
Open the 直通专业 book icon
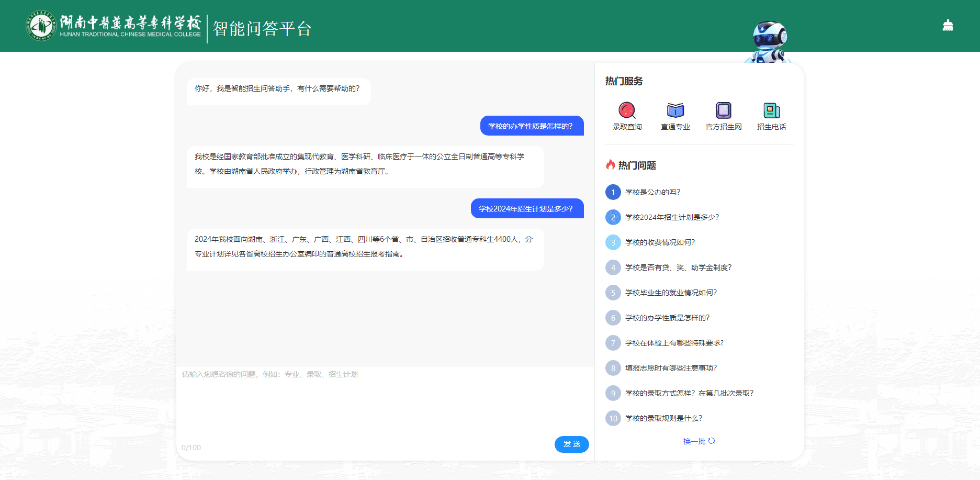(x=675, y=110)
